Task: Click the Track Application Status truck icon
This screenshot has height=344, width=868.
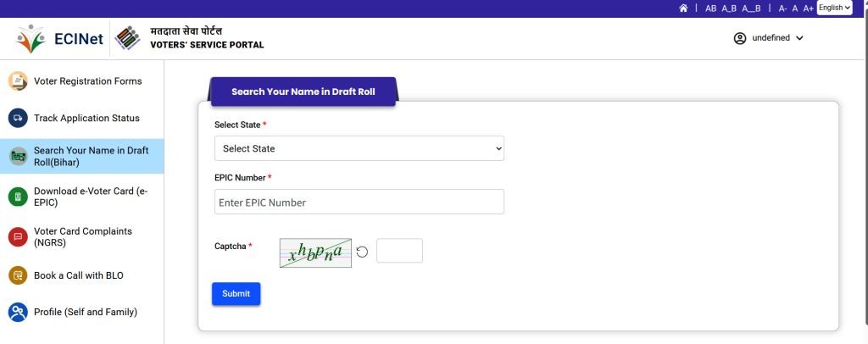Action: click(18, 118)
